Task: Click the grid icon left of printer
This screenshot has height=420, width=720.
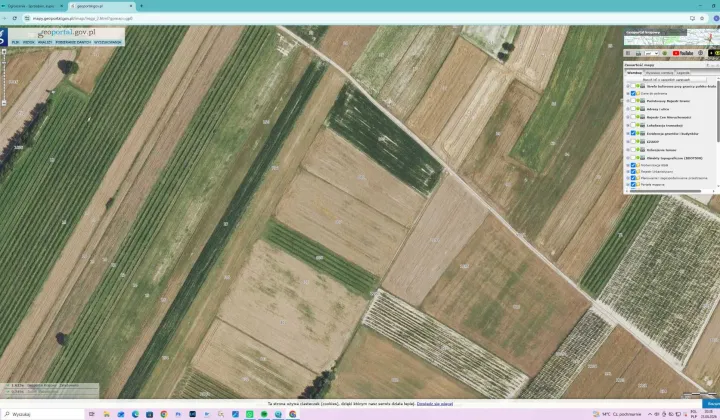Action: point(628,53)
